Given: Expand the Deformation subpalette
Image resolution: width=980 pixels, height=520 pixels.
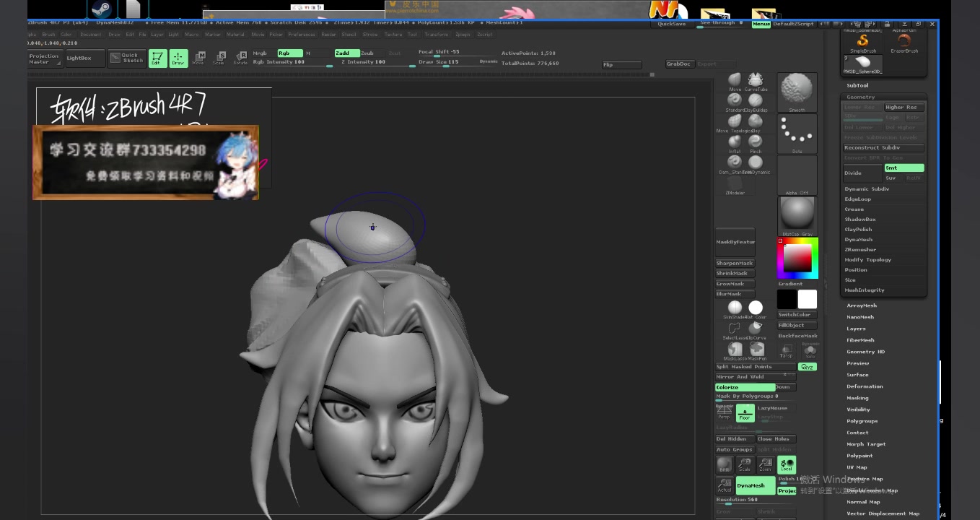Looking at the screenshot, I should coord(865,386).
